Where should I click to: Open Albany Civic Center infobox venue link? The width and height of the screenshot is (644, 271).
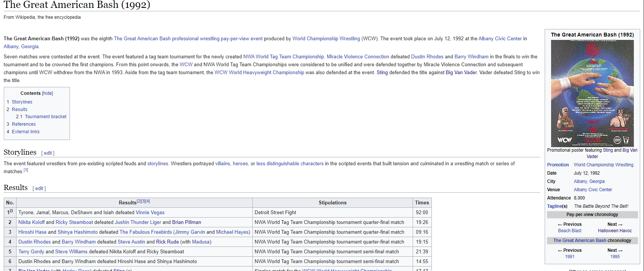tap(593, 190)
